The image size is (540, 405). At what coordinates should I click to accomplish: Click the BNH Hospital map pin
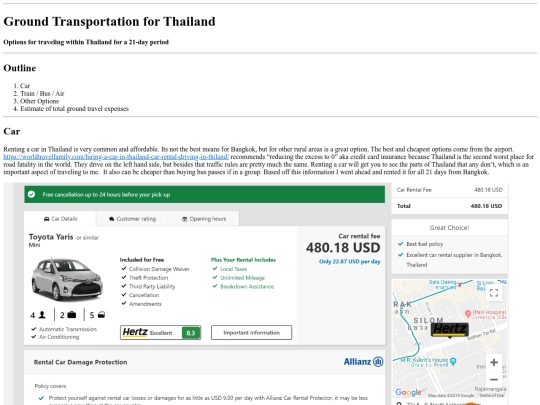[x=468, y=314]
